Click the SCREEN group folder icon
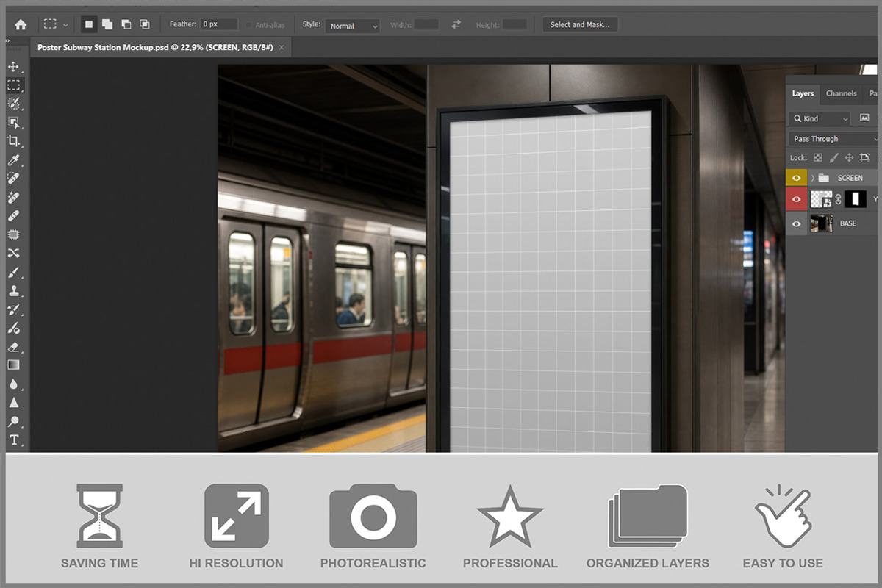 pyautogui.click(x=824, y=178)
